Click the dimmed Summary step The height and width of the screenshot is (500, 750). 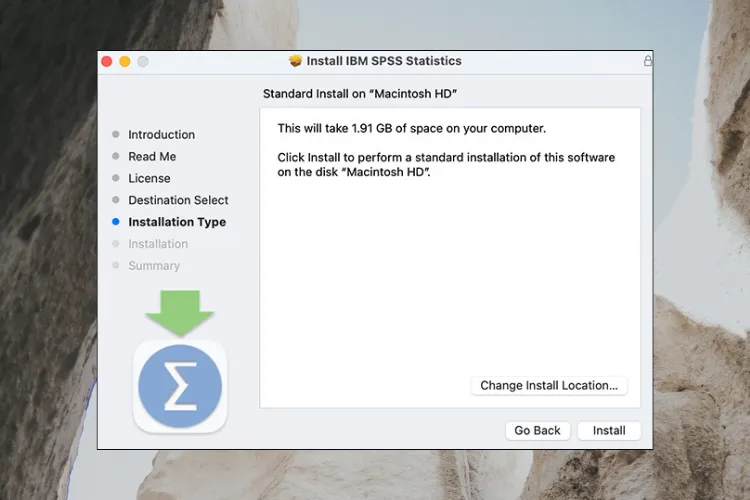tap(154, 266)
